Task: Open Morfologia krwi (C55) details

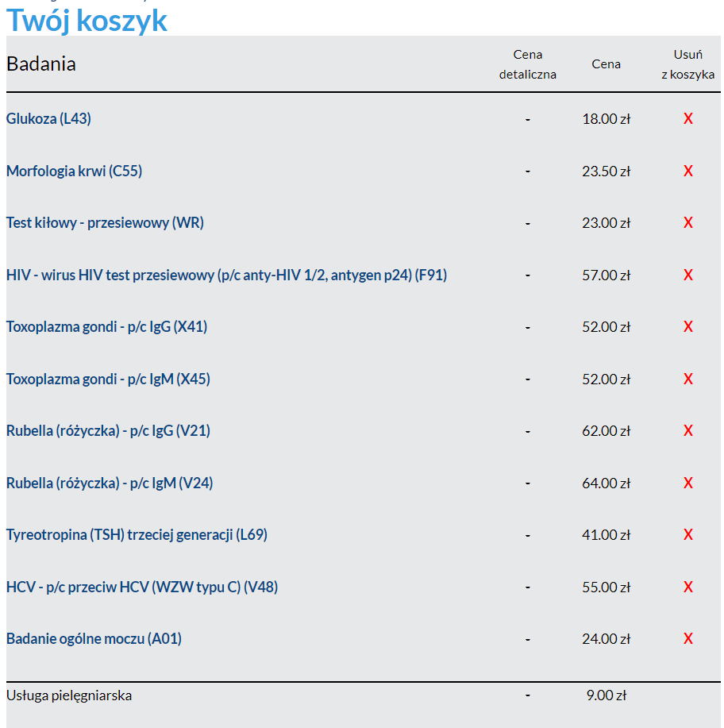Action: click(74, 171)
